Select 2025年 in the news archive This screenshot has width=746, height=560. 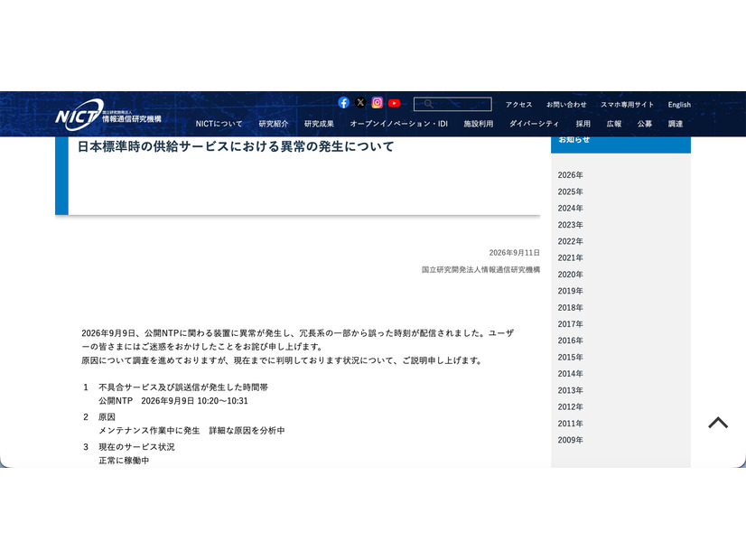[x=570, y=191]
